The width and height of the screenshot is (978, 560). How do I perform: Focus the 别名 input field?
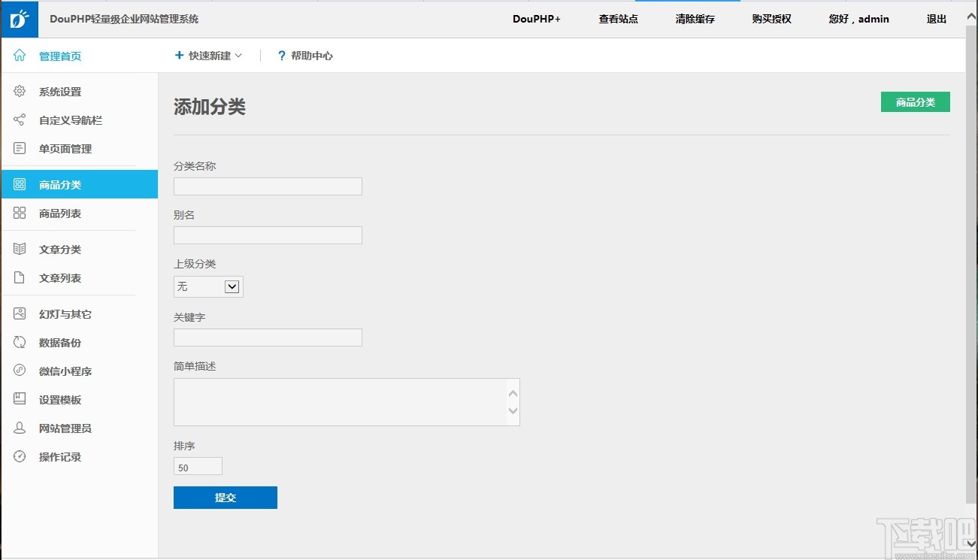tap(268, 235)
